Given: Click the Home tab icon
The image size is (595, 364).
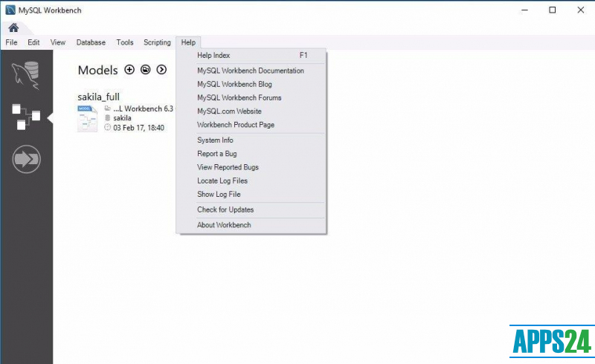Looking at the screenshot, I should click(x=13, y=28).
